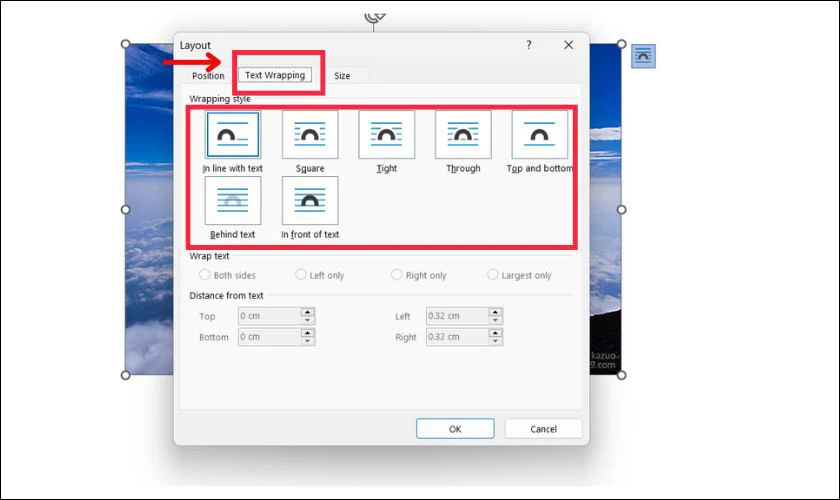
Task: Click the Layout dialog title
Action: [195, 46]
